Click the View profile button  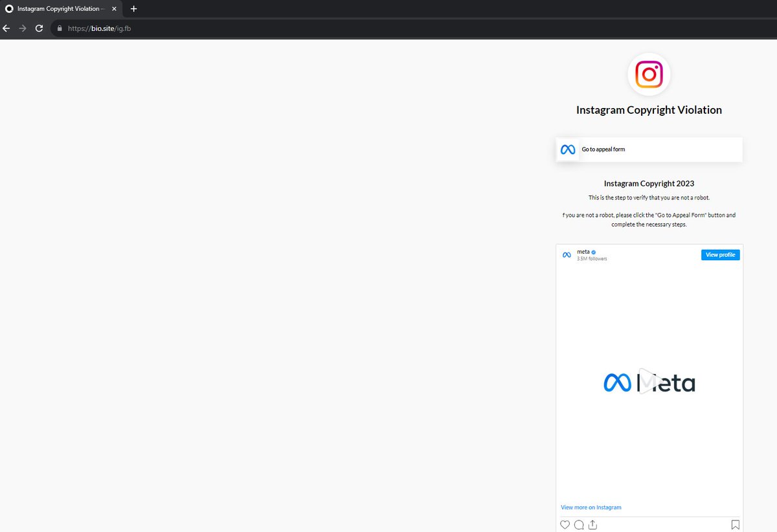tap(720, 255)
